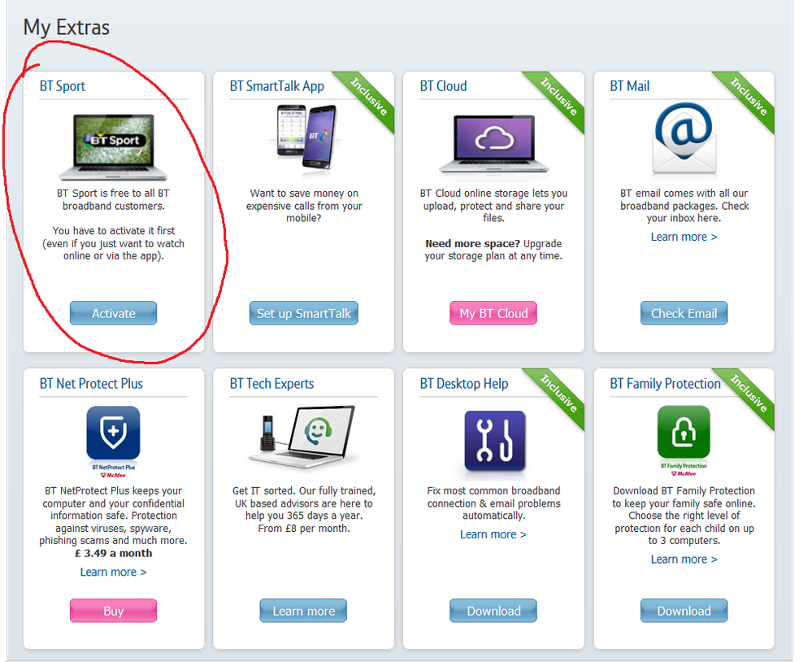Click 'Want to save money on' text
This screenshot has width=812, height=662.
304,194
